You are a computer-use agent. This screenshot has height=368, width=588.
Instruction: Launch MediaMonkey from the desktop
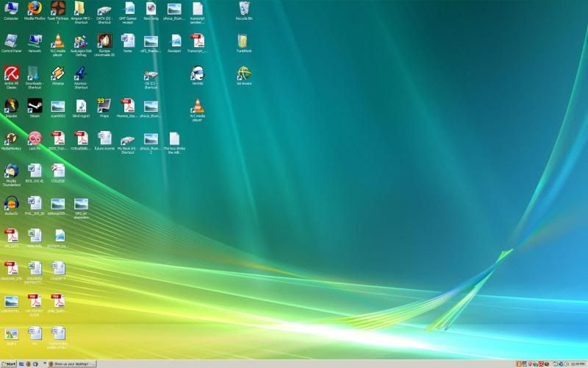11,141
